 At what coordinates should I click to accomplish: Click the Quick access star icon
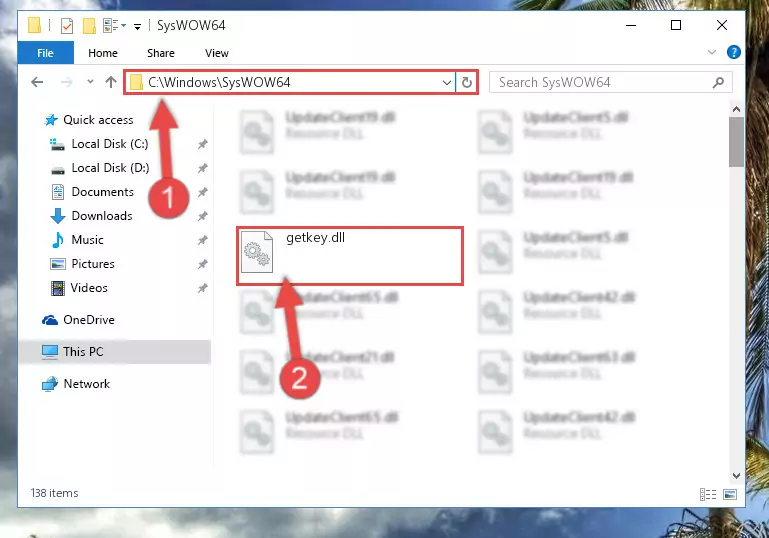click(51, 120)
